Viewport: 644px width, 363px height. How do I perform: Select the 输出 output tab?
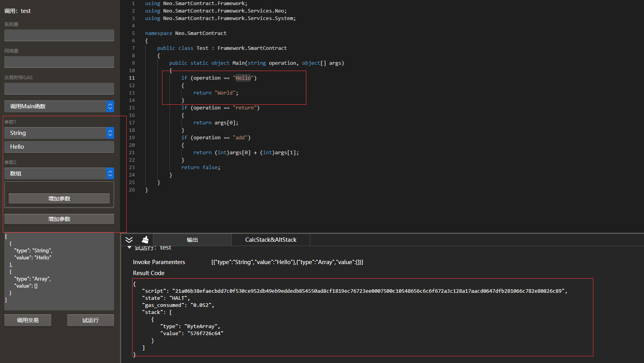pyautogui.click(x=192, y=240)
